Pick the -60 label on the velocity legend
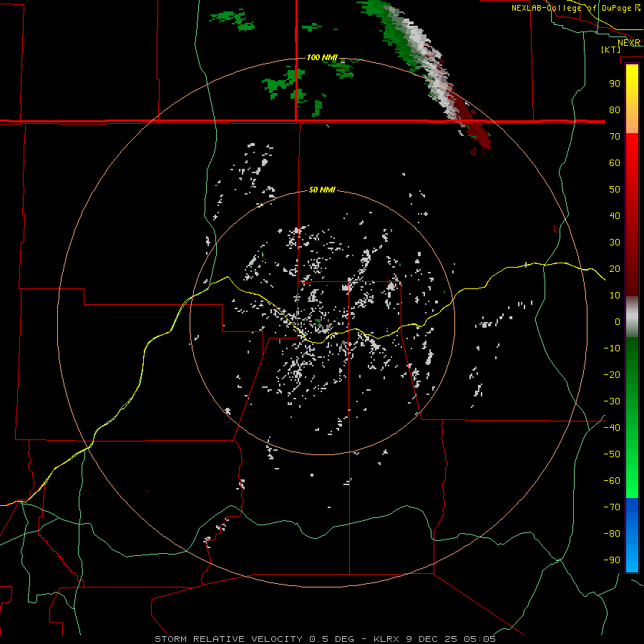This screenshot has height=644, width=644. pos(612,481)
